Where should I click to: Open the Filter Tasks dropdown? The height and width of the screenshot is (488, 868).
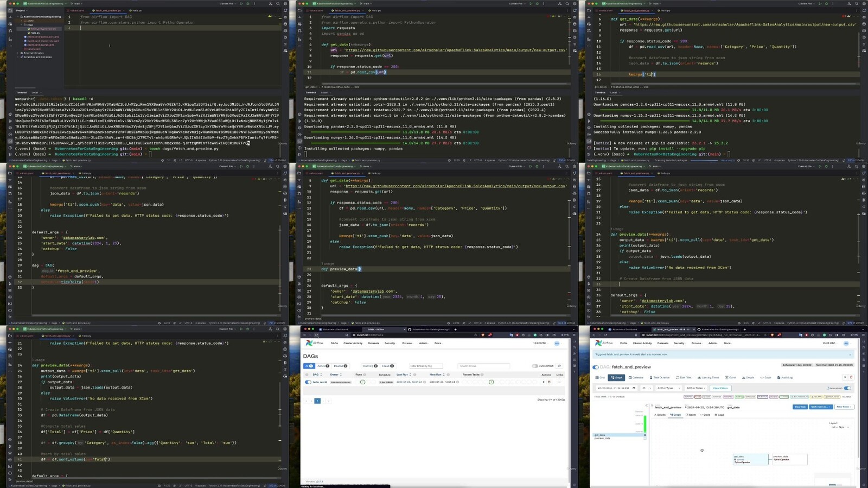843,407
